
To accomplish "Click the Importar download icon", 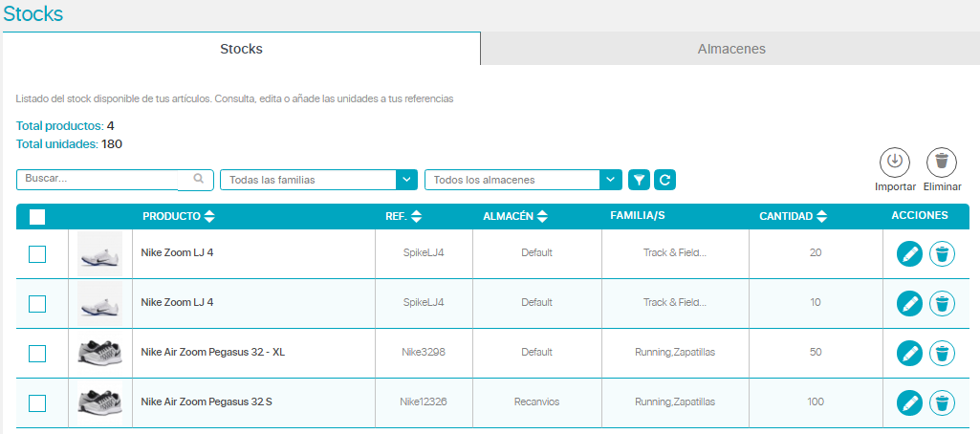I will point(894,162).
